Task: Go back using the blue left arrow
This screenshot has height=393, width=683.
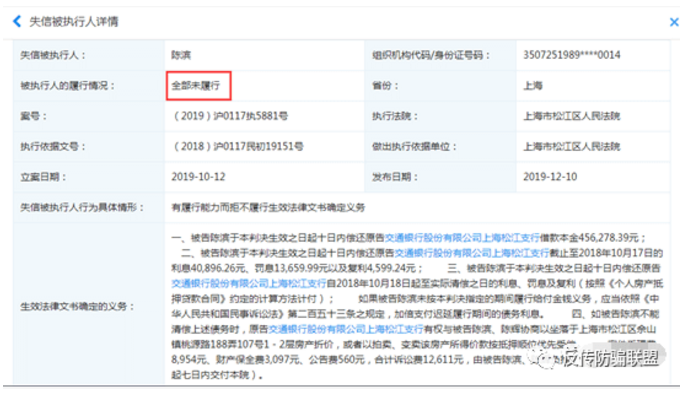Action: 17,21
